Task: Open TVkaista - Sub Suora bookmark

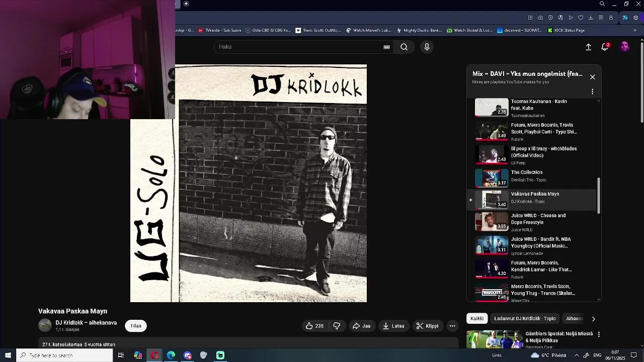Action: [x=220, y=30]
